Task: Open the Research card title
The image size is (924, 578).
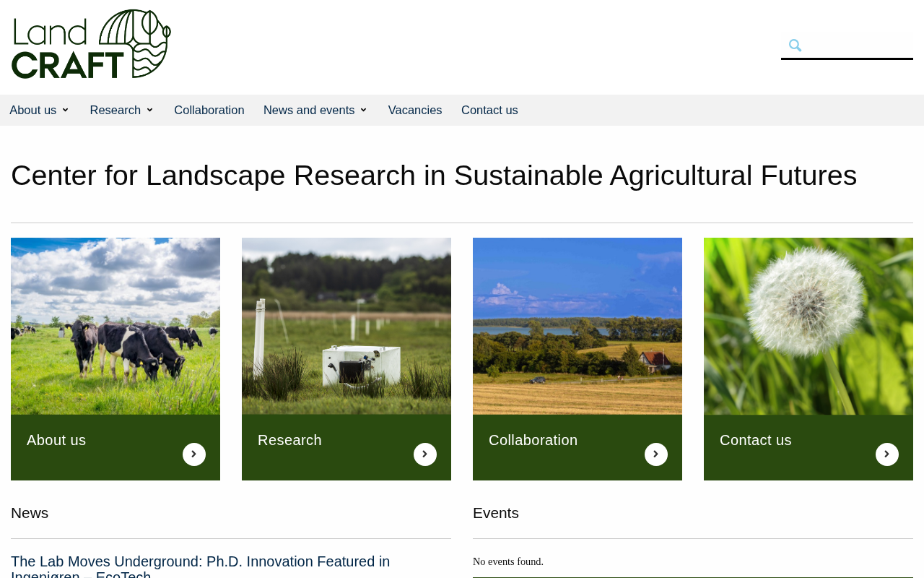Action: [289, 440]
